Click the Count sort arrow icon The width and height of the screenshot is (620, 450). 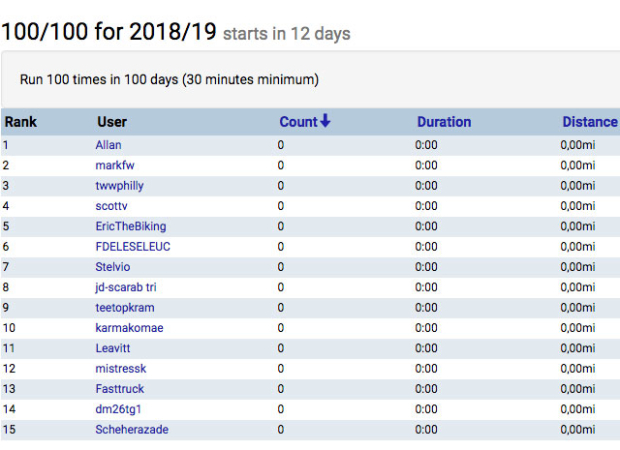pos(325,122)
